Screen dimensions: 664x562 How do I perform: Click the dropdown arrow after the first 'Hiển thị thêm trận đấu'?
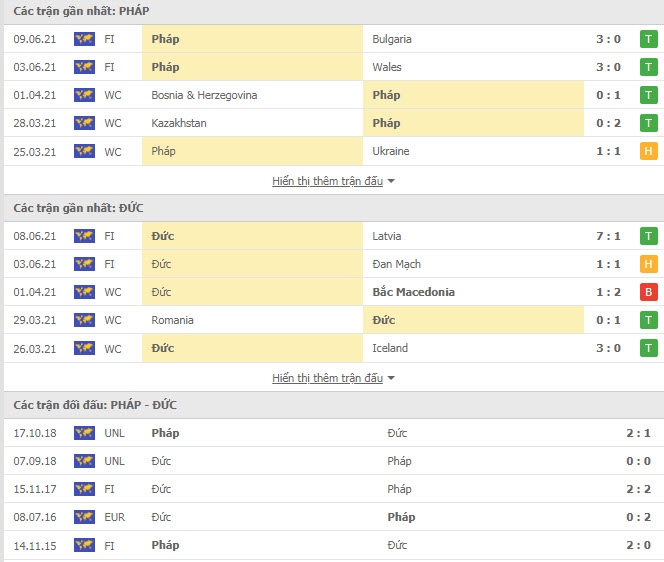pos(391,181)
